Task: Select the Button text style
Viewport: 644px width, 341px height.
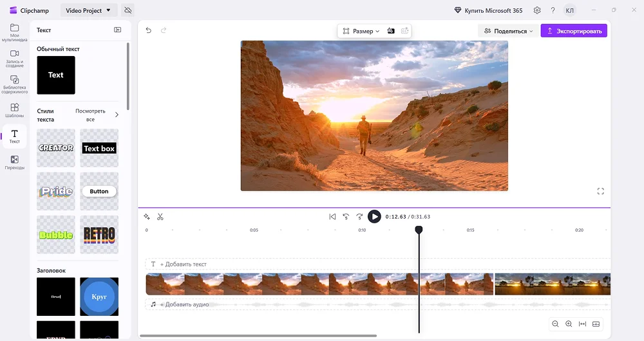Action: [x=99, y=191]
